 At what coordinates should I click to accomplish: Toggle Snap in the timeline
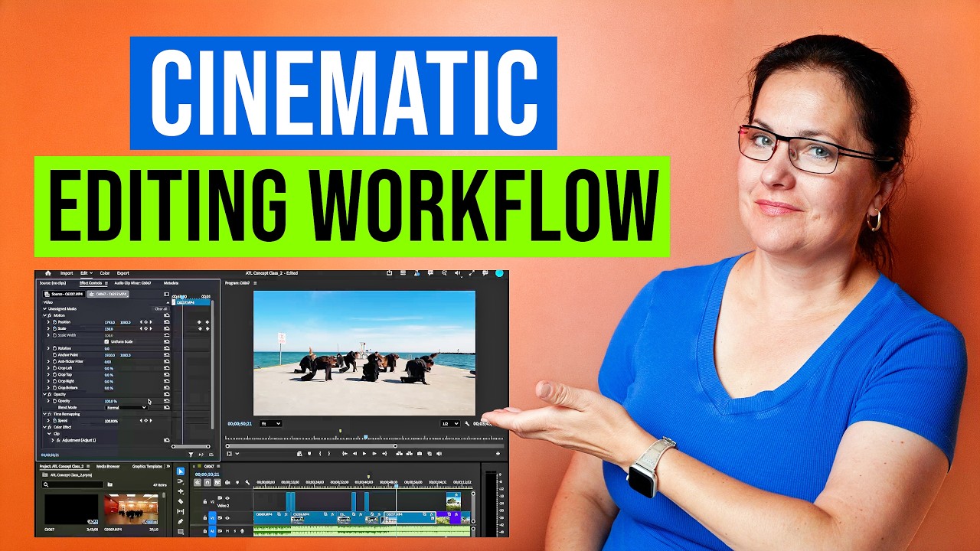207,482
